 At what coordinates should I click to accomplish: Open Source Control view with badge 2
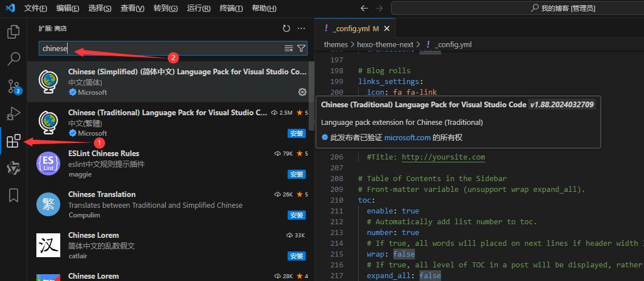(14, 86)
